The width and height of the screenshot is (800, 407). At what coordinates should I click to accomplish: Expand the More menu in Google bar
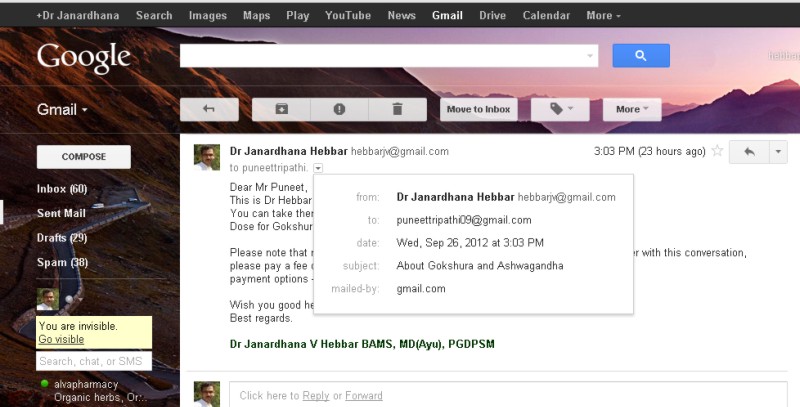(x=604, y=15)
